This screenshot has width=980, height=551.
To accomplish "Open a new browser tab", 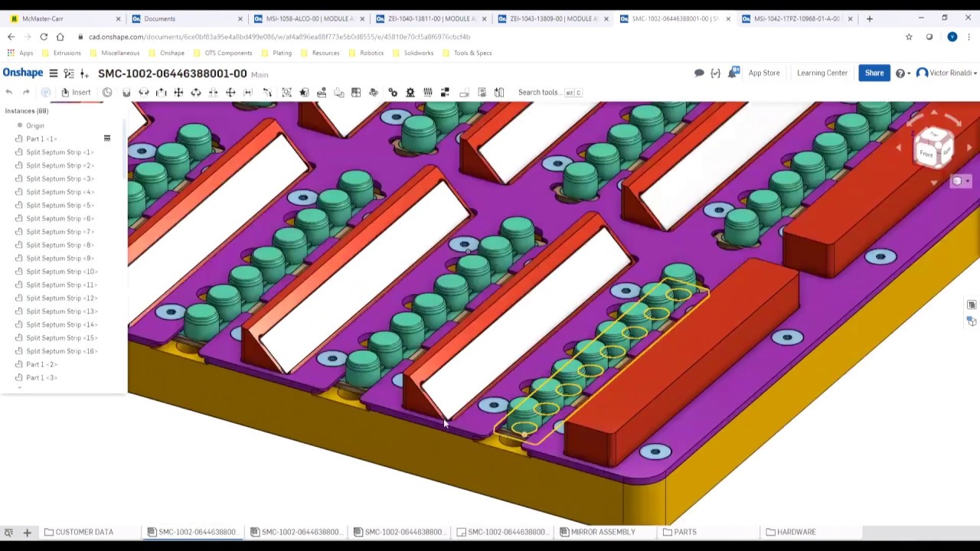I will click(x=869, y=18).
